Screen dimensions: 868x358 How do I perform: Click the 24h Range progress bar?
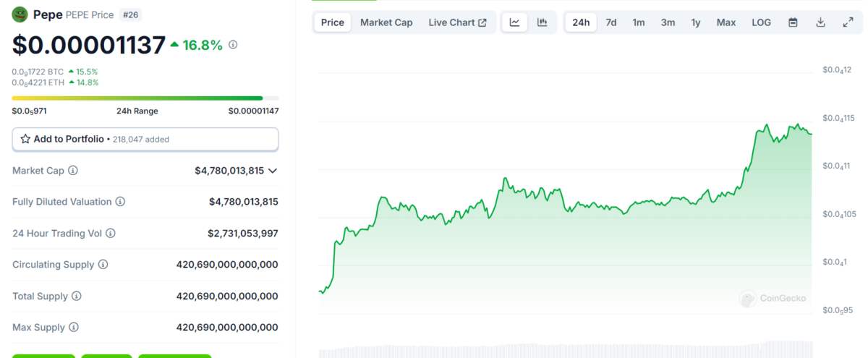tap(145, 98)
